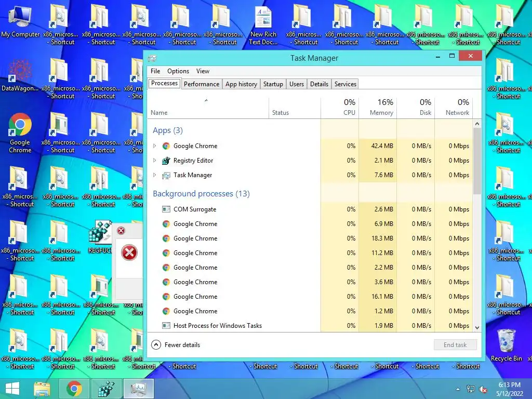532x399 pixels.
Task: Click COM Surrogate process icon
Action: pos(166,209)
